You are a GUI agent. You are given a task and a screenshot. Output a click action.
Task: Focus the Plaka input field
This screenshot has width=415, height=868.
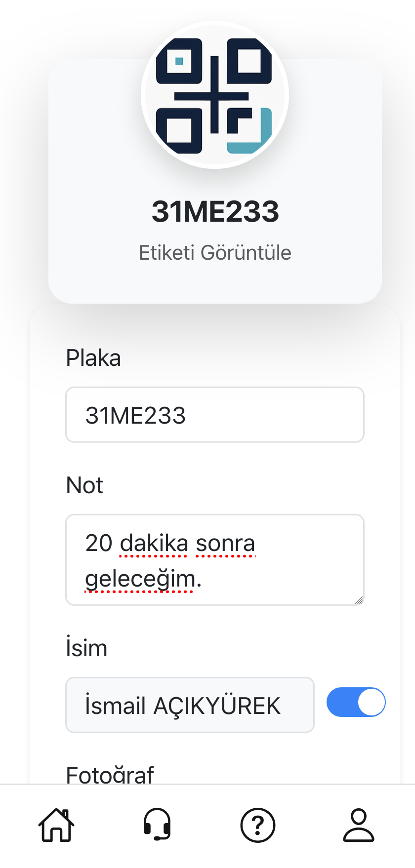[x=215, y=415]
